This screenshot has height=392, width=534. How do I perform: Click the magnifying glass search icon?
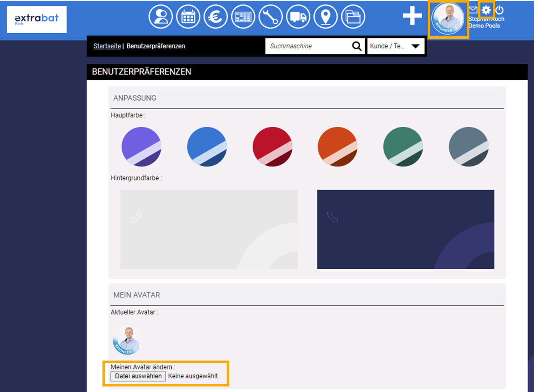pos(357,46)
